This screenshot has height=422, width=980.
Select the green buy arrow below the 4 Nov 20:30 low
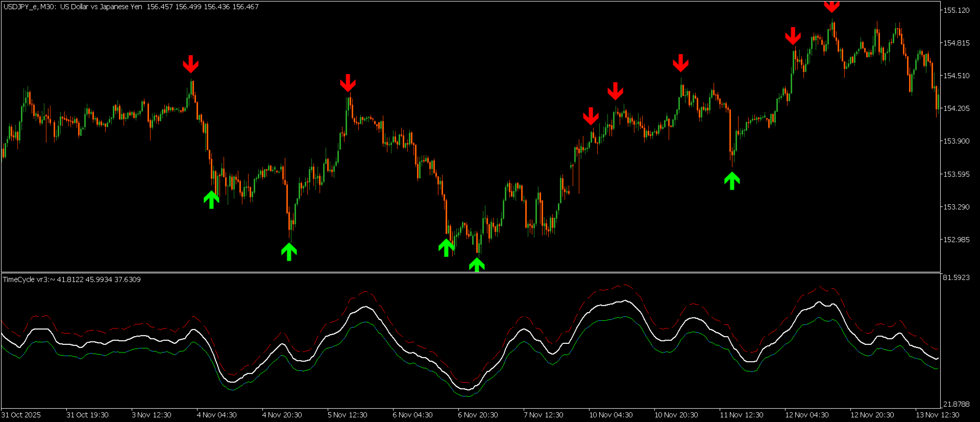coord(289,252)
